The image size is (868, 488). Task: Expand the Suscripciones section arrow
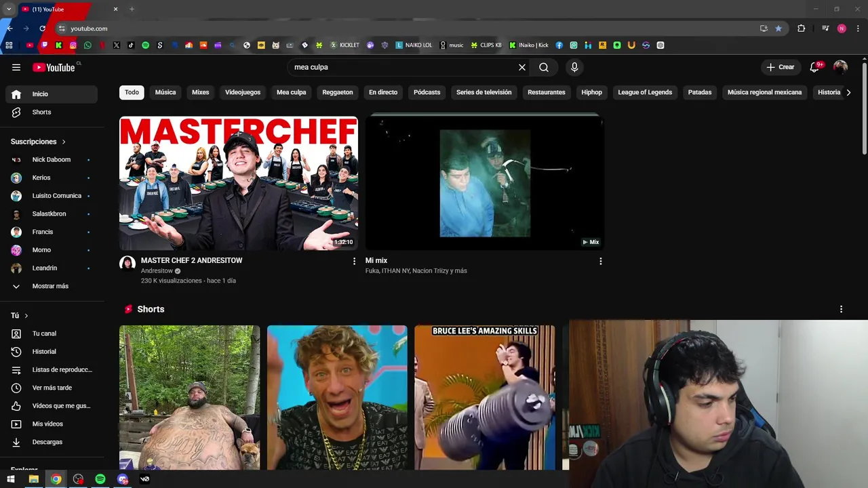click(x=64, y=142)
